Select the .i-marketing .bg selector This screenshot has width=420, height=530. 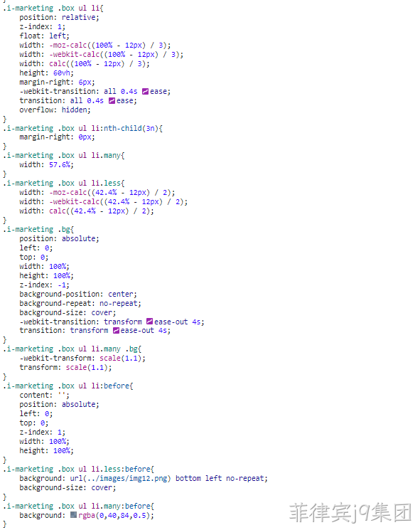pyautogui.click(x=36, y=230)
